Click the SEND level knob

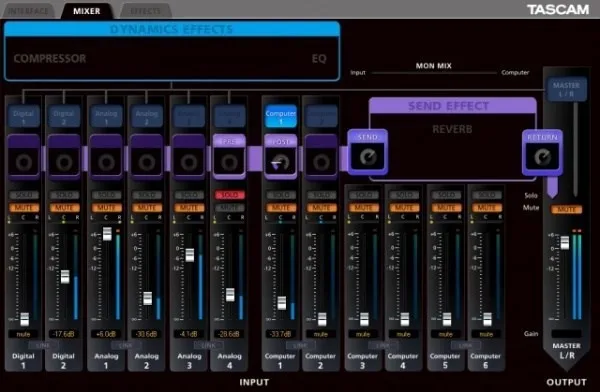(368, 157)
